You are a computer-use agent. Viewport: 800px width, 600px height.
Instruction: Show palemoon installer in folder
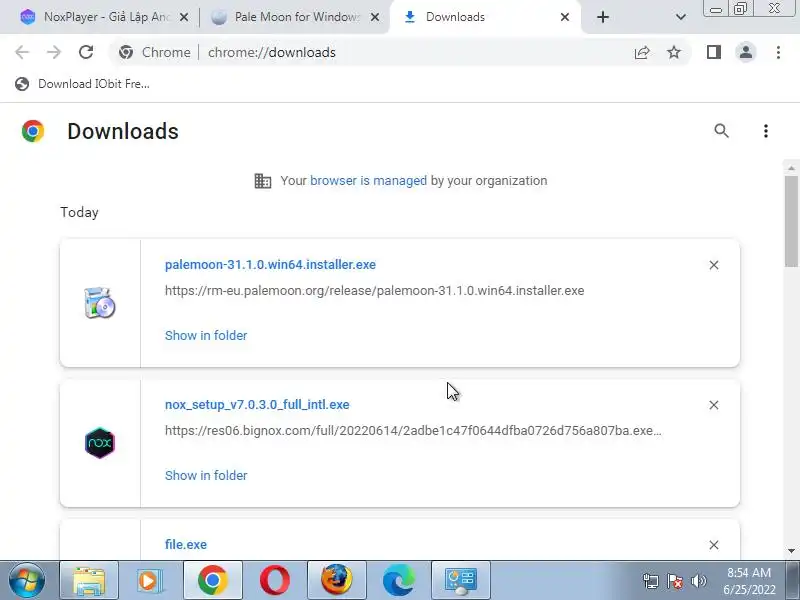pyautogui.click(x=206, y=335)
